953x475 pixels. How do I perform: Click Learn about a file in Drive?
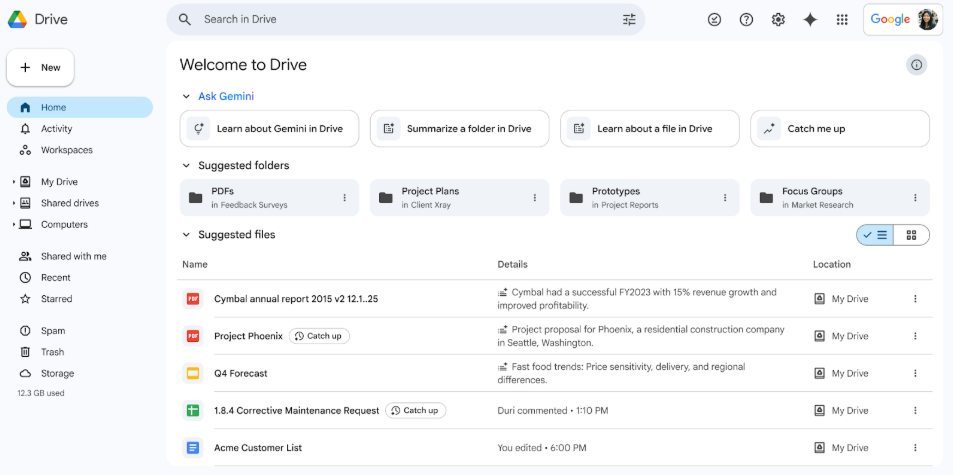[x=650, y=129]
